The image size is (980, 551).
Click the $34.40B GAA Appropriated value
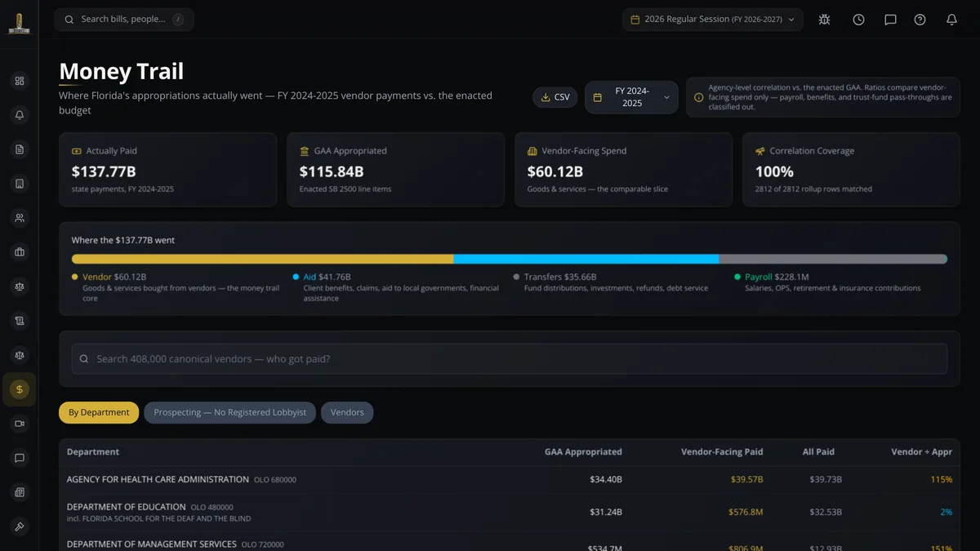click(x=606, y=480)
